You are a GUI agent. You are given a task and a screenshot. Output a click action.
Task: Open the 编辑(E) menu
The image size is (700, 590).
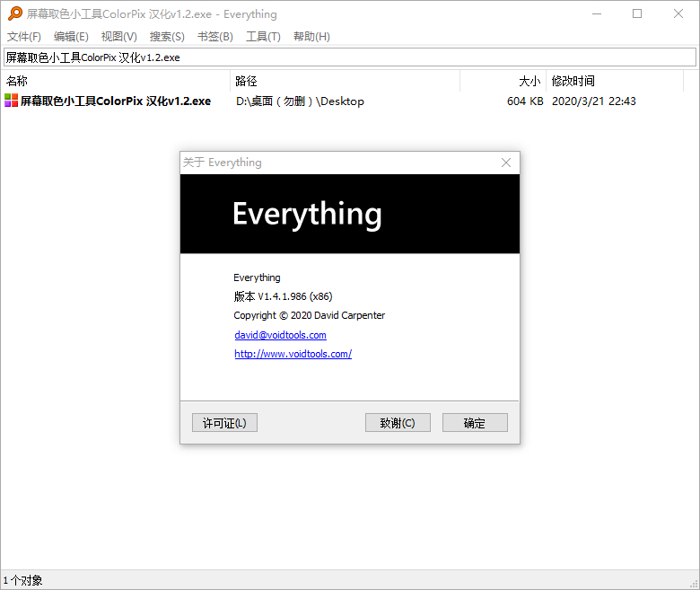click(x=72, y=36)
